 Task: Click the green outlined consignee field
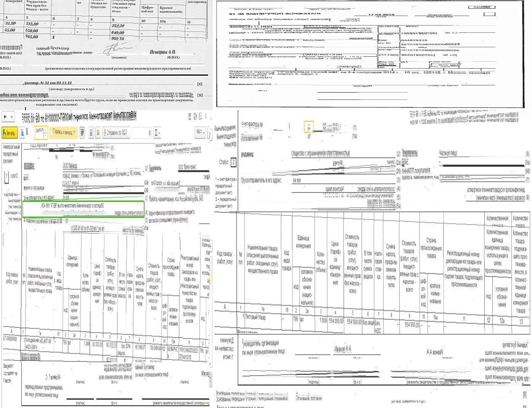84,209
